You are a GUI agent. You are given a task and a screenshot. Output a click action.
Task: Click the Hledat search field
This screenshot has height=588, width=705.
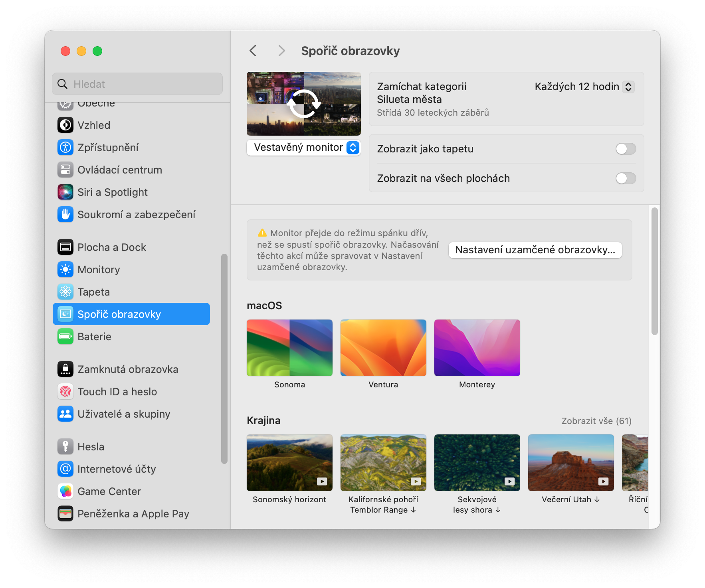coord(137,84)
